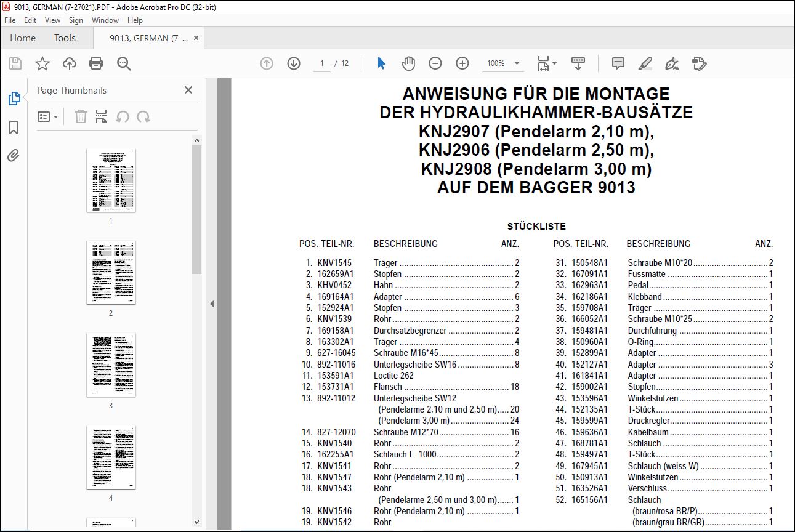This screenshot has width=795, height=532.
Task: Click the text Fussmatte in the list
Action: [647, 274]
